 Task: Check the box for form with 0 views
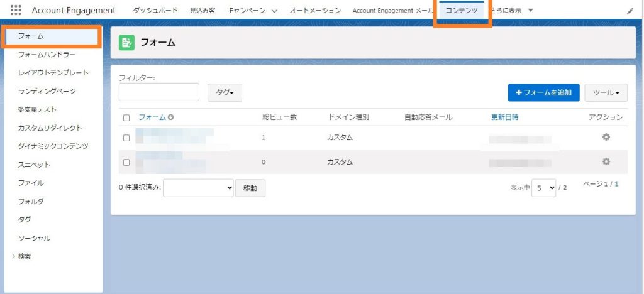(126, 162)
